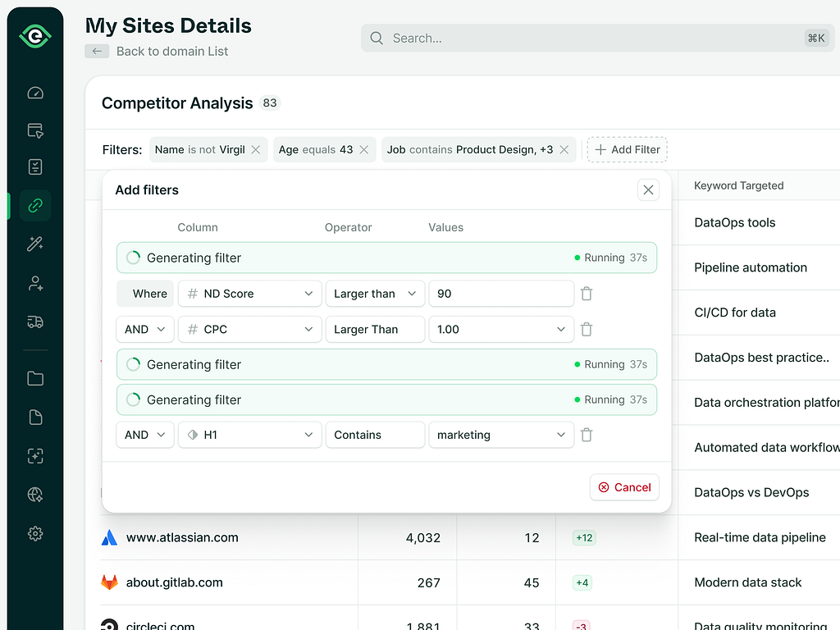Viewport: 840px width, 630px height.
Task: Click the Real-time data pipeline keyword
Action: coord(760,537)
